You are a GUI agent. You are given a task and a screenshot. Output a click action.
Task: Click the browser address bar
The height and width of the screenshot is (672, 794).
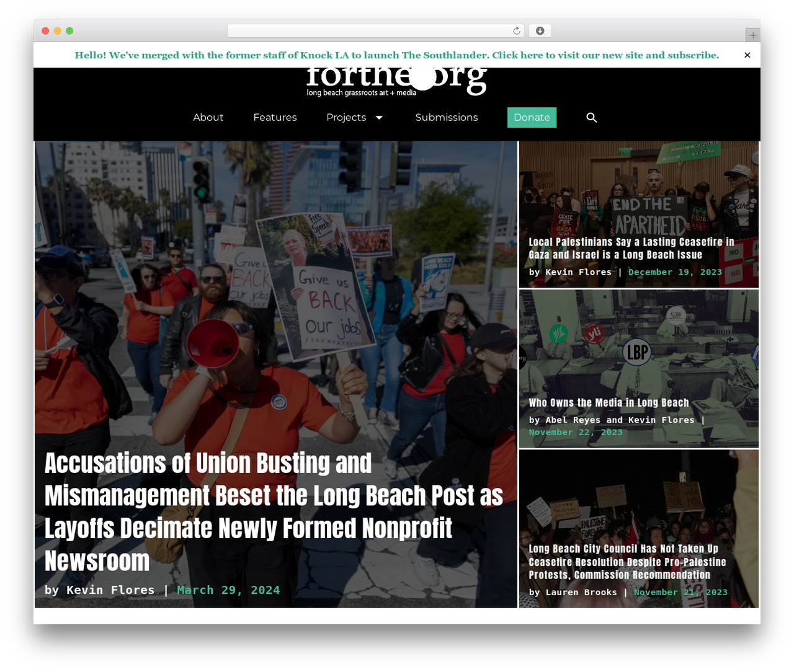point(376,31)
